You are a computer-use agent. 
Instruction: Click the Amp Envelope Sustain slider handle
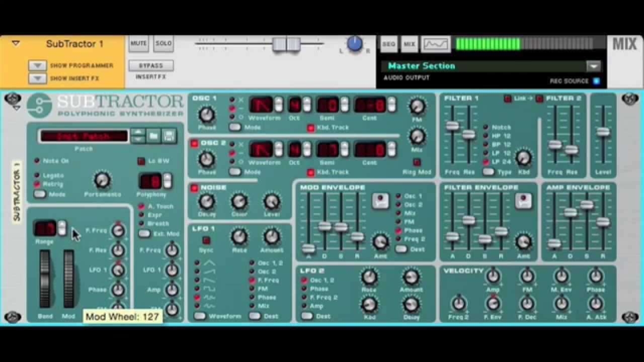[x=587, y=205]
